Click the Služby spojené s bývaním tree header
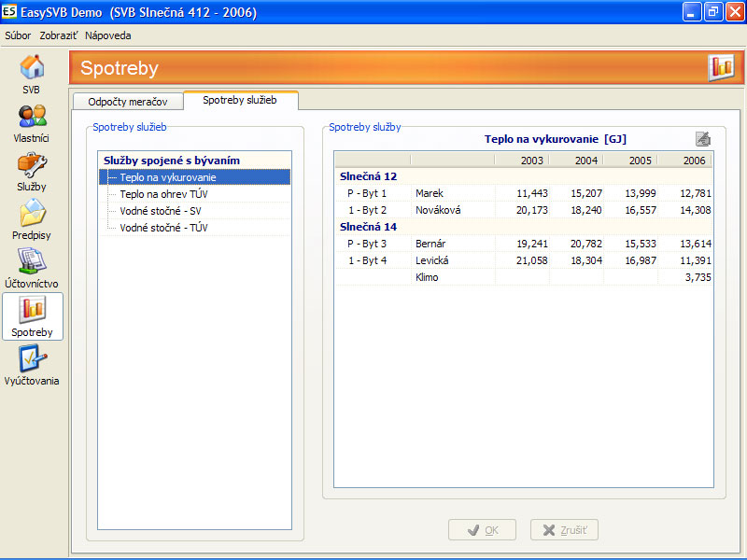 coord(172,161)
